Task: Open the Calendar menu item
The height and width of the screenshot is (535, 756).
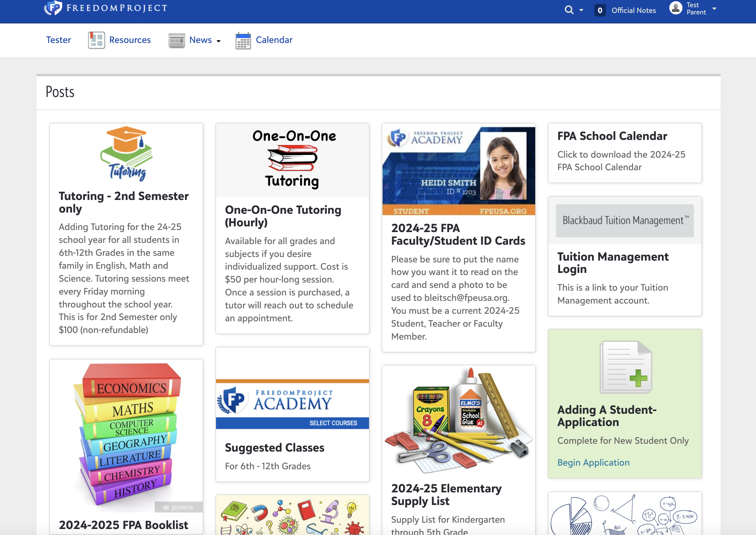Action: [x=274, y=40]
